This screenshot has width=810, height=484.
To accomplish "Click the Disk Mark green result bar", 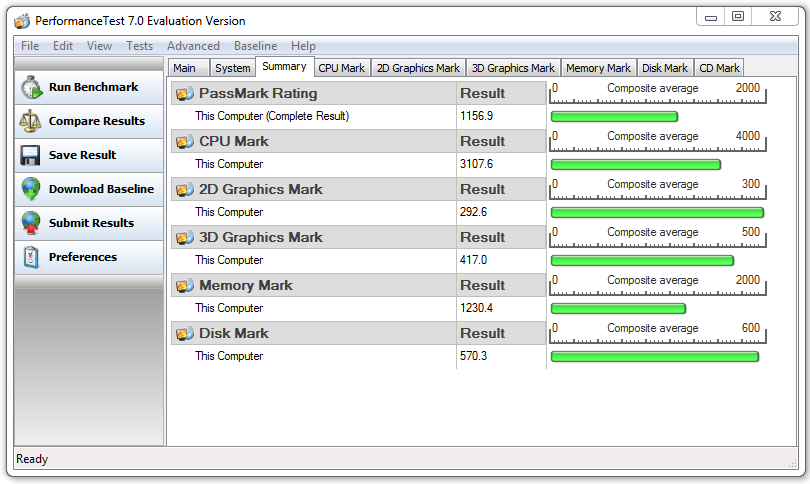I will click(655, 357).
